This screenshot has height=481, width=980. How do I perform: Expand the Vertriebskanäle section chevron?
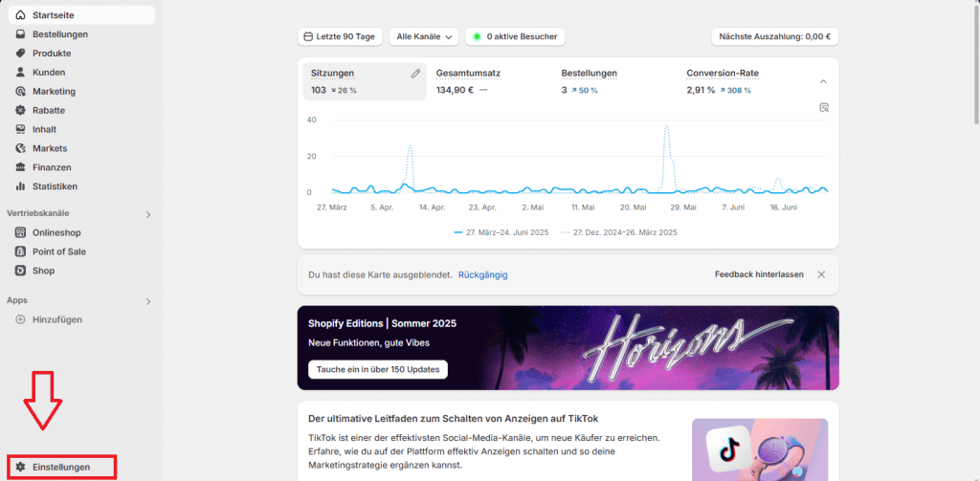tap(148, 214)
